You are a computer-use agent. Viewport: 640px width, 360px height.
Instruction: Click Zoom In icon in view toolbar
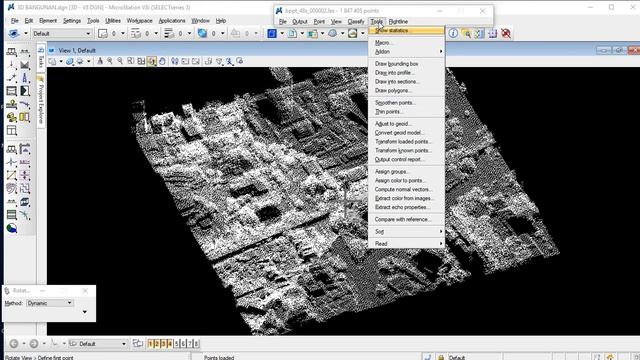110,61
